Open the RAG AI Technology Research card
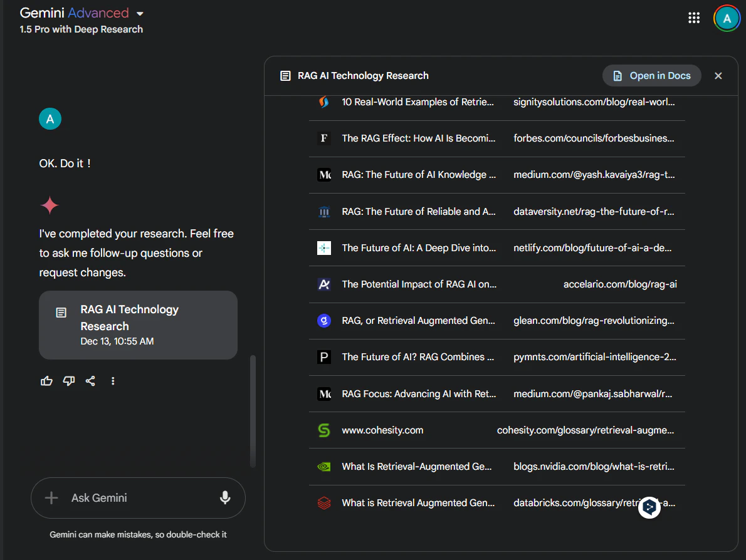The image size is (746, 560). click(x=138, y=324)
